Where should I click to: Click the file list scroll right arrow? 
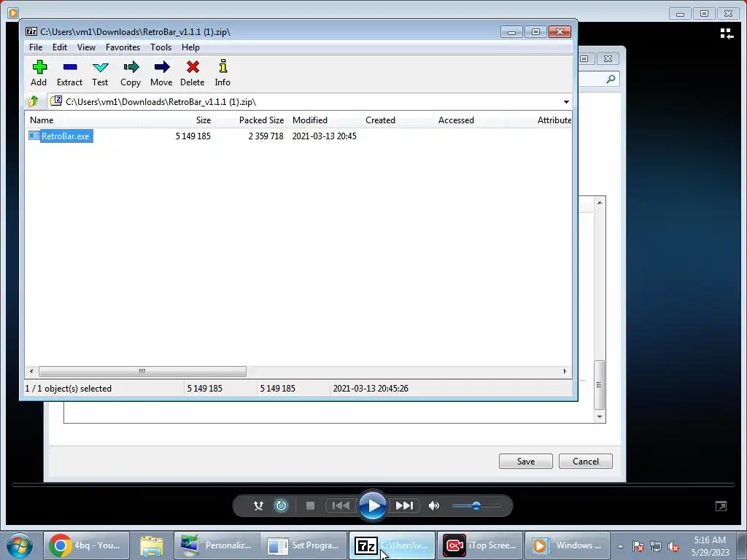coord(565,371)
